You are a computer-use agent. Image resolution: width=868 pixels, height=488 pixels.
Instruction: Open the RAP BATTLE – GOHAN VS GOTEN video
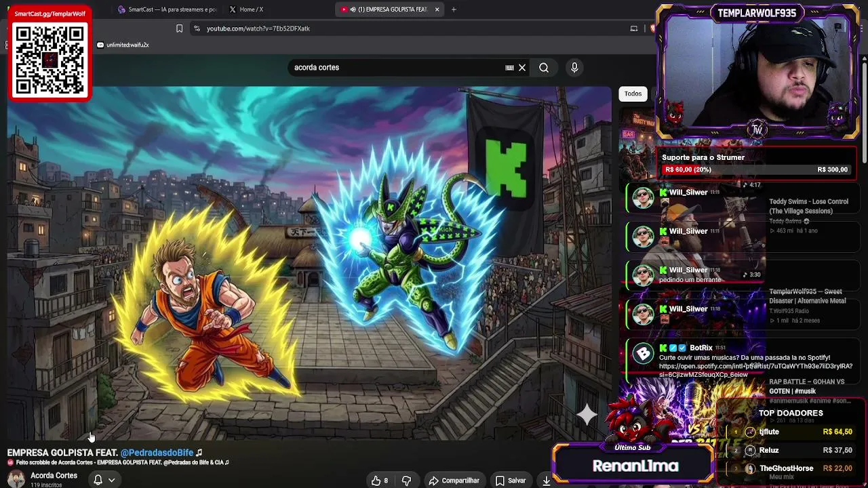click(x=806, y=386)
